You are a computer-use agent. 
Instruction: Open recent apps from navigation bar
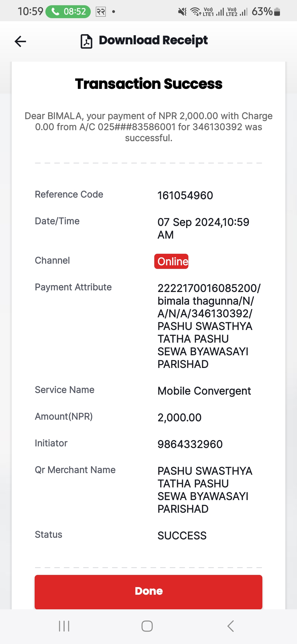[x=64, y=626]
